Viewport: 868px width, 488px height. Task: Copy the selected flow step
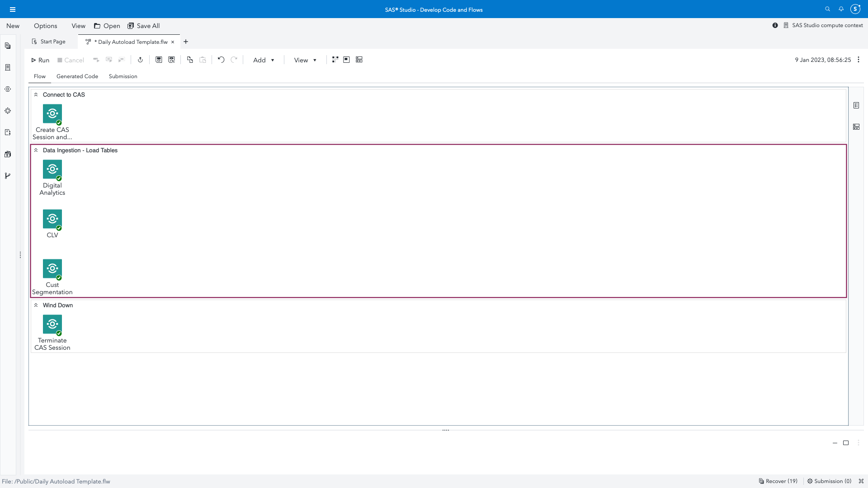pyautogui.click(x=189, y=59)
